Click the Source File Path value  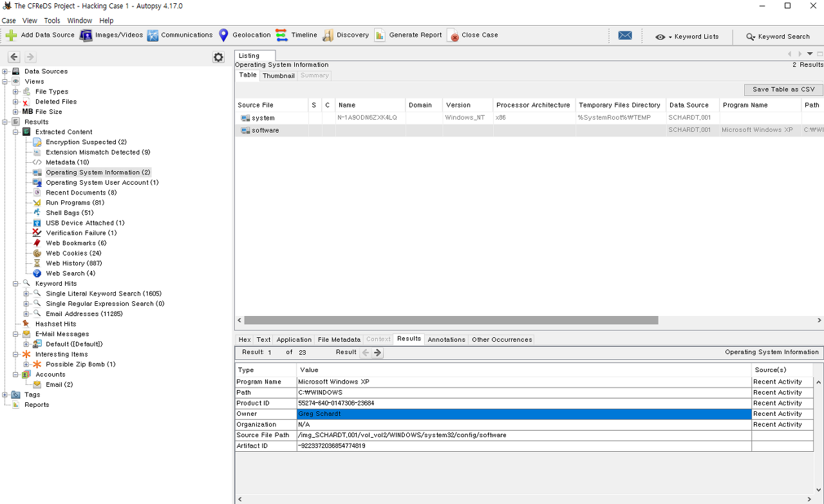pos(524,435)
